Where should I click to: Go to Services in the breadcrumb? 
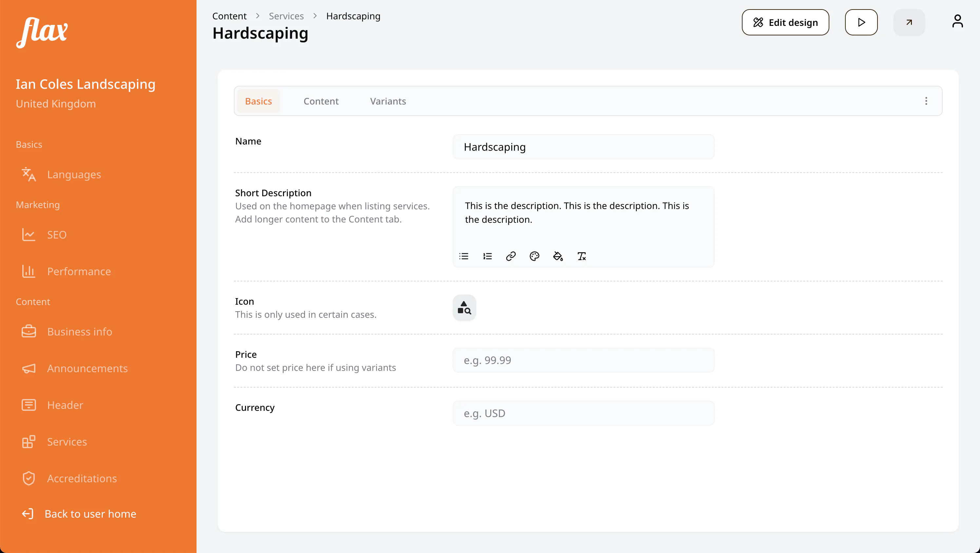(286, 16)
